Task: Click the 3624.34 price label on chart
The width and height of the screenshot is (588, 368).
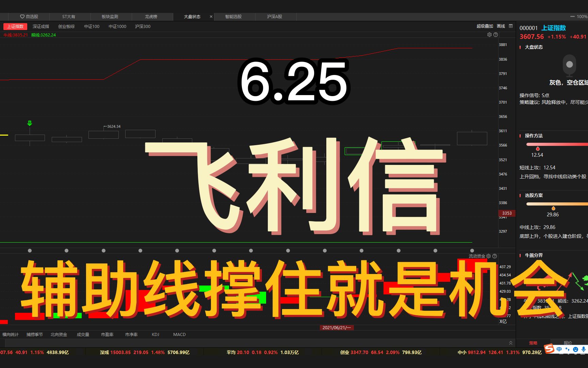Action: (112, 126)
